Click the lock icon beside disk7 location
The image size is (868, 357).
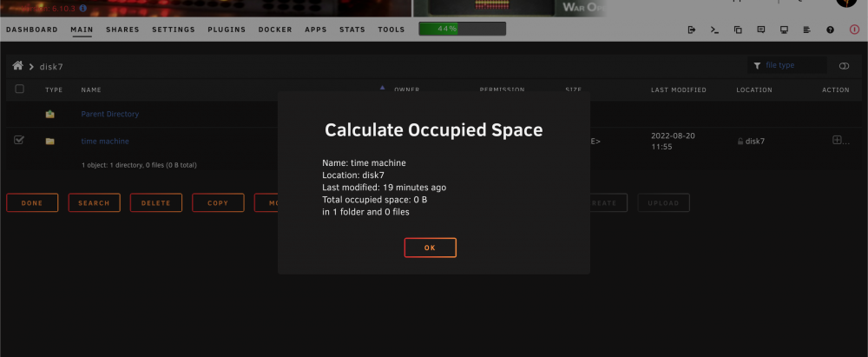pos(740,142)
